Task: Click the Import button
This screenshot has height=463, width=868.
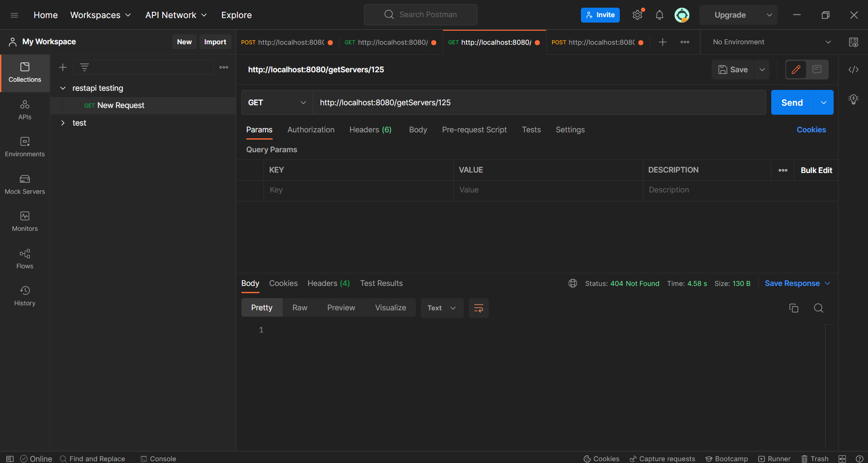Action: coord(215,42)
